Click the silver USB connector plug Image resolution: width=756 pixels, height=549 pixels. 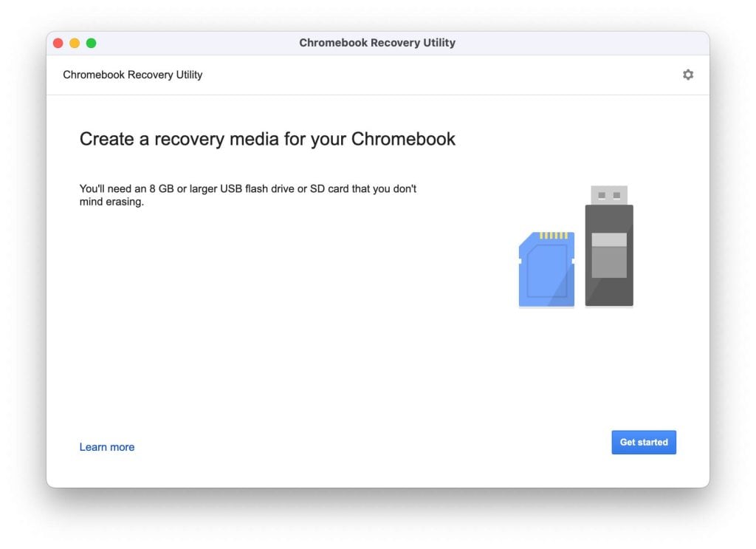[609, 195]
